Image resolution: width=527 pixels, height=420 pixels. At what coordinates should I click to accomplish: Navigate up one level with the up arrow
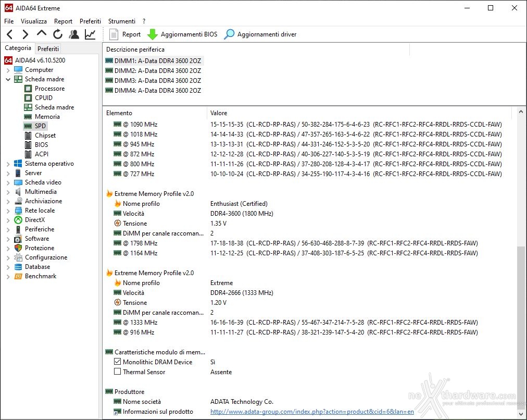42,34
